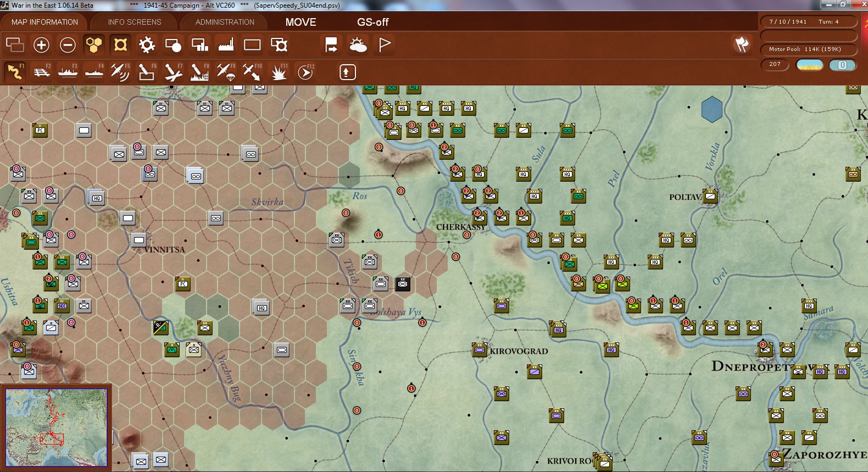Click the overlapping-windows icon in the top toolbar
The image size is (868, 472).
15,44
